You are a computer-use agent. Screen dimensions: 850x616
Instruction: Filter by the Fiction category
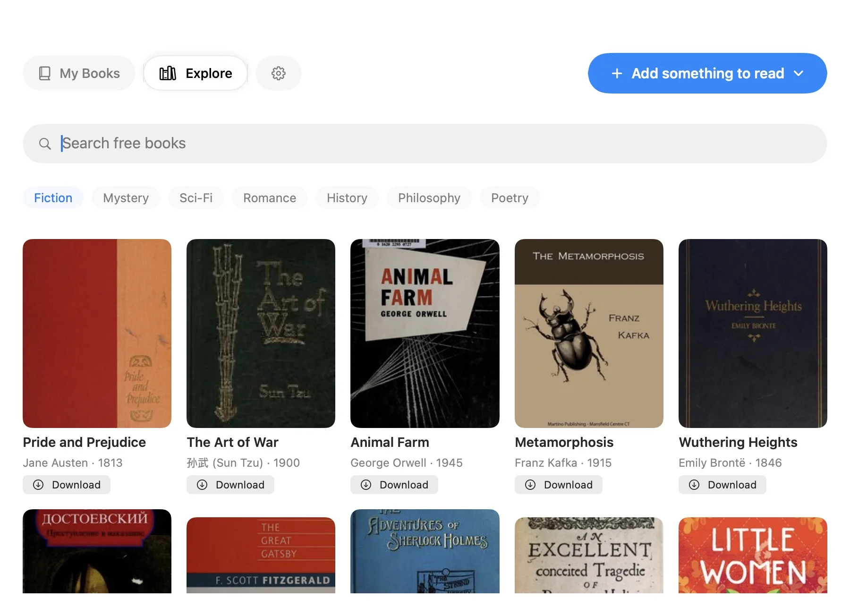click(x=53, y=198)
